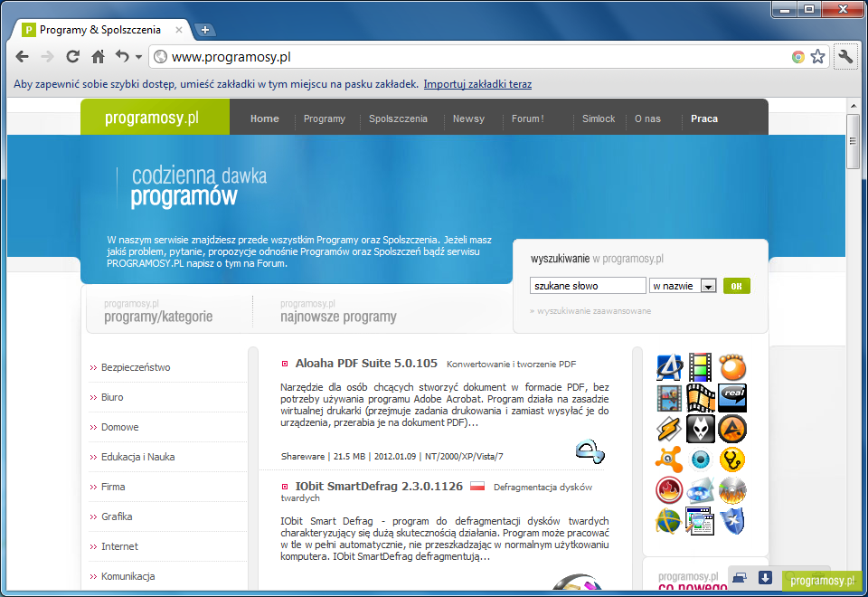Close the Programy & Spolszczenia tab
This screenshot has height=597, width=868.
179,30
